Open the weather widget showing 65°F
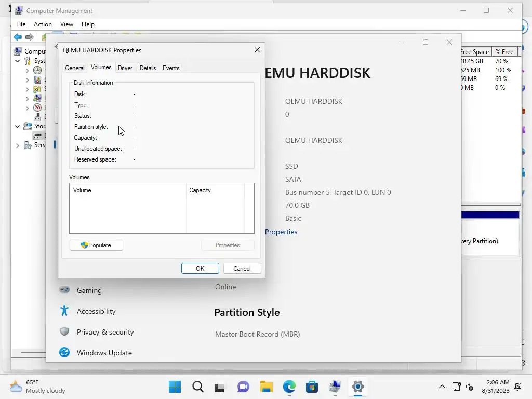 [x=37, y=387]
